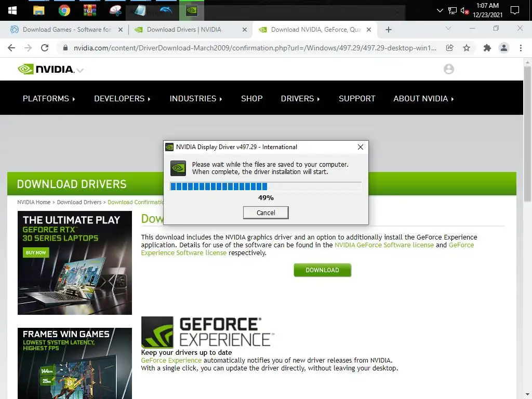Click the muted volume tray icon
This screenshot has width=532, height=399.
pyautogui.click(x=464, y=10)
